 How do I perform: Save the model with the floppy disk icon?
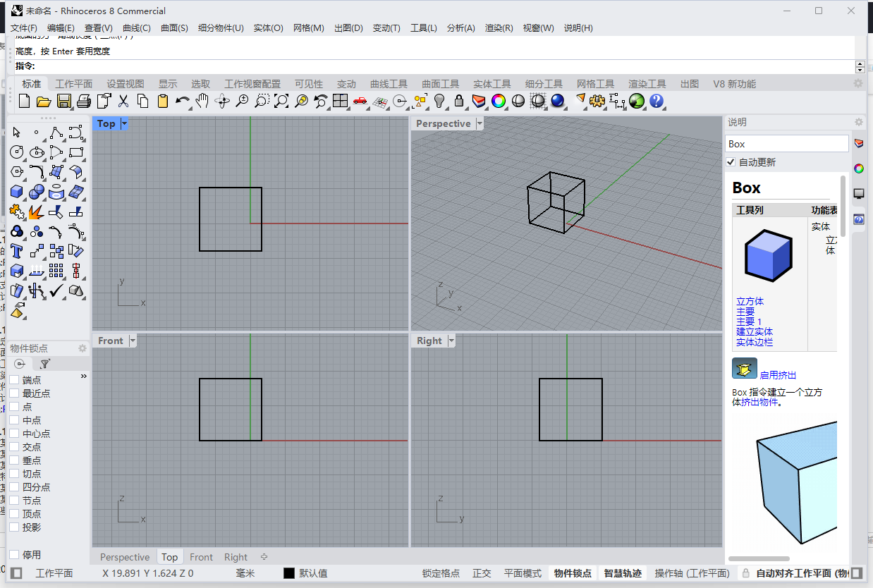pos(63,101)
